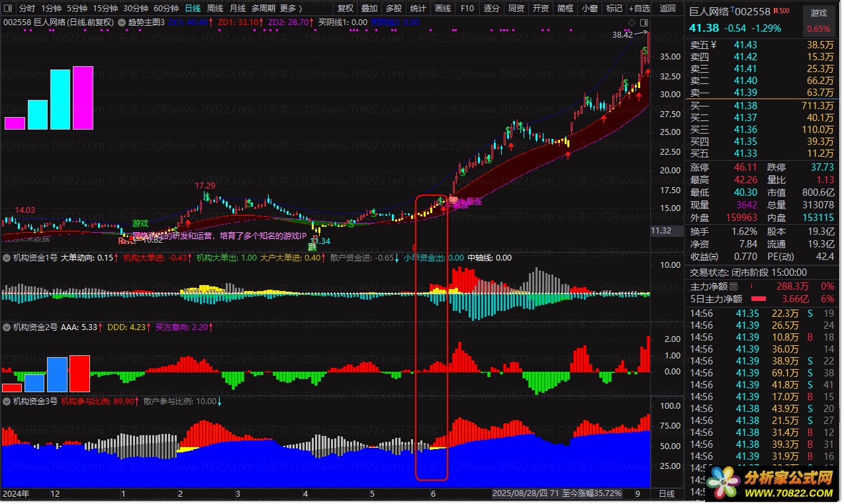844x504 pixels.
Task: Click the 叠加 overlay button
Action: coord(369,9)
